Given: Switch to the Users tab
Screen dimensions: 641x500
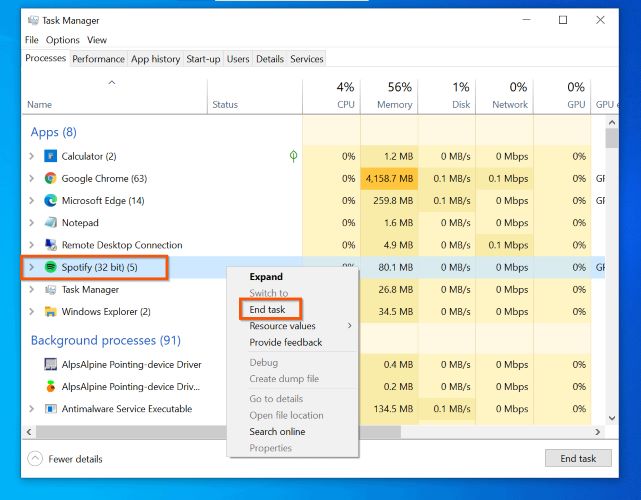Looking at the screenshot, I should (x=238, y=59).
